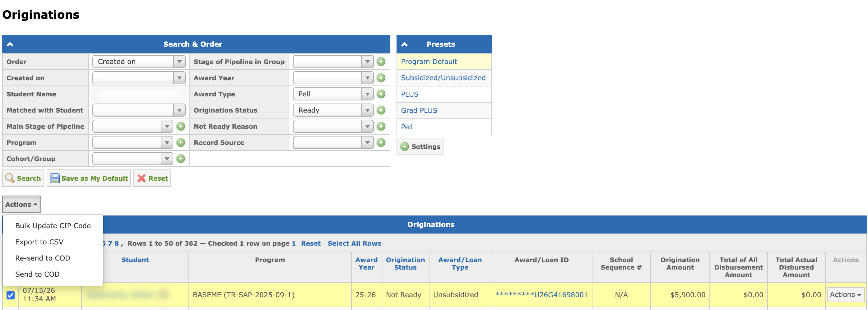Screen dimensions: 868x310
Task: Apply the Pell preset
Action: 407,127
